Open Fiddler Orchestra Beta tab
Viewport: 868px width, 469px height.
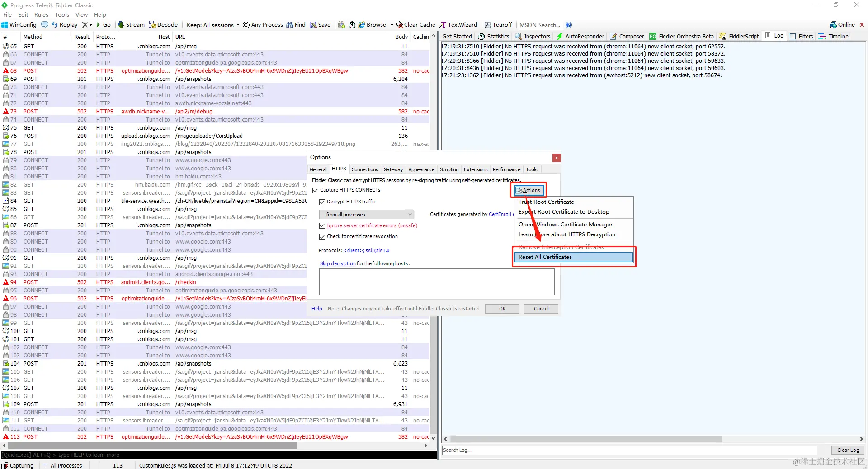682,36
